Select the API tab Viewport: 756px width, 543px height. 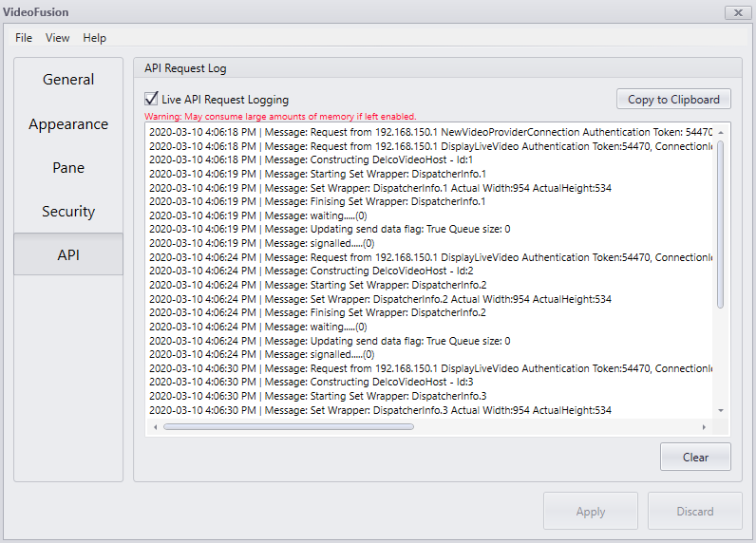point(68,254)
